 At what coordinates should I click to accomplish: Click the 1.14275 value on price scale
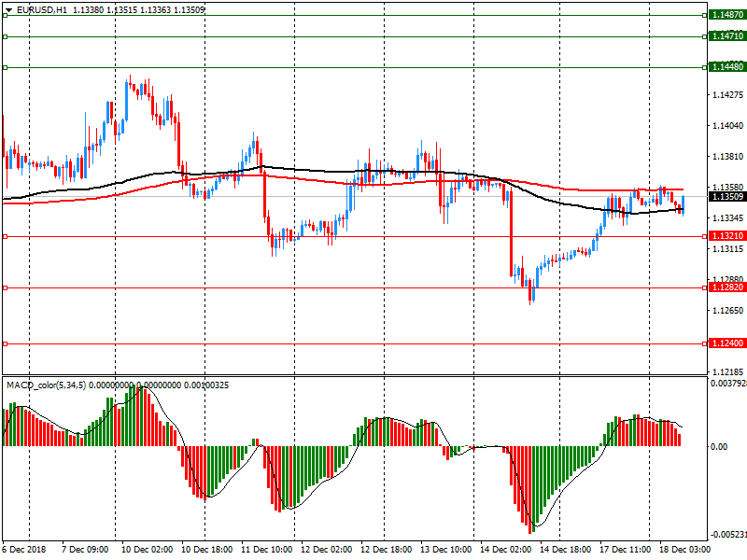click(726, 95)
